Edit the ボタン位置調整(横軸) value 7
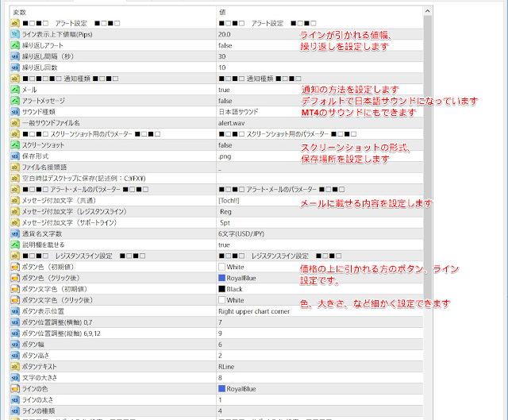Image resolution: width=508 pixels, height=420 pixels. point(220,322)
